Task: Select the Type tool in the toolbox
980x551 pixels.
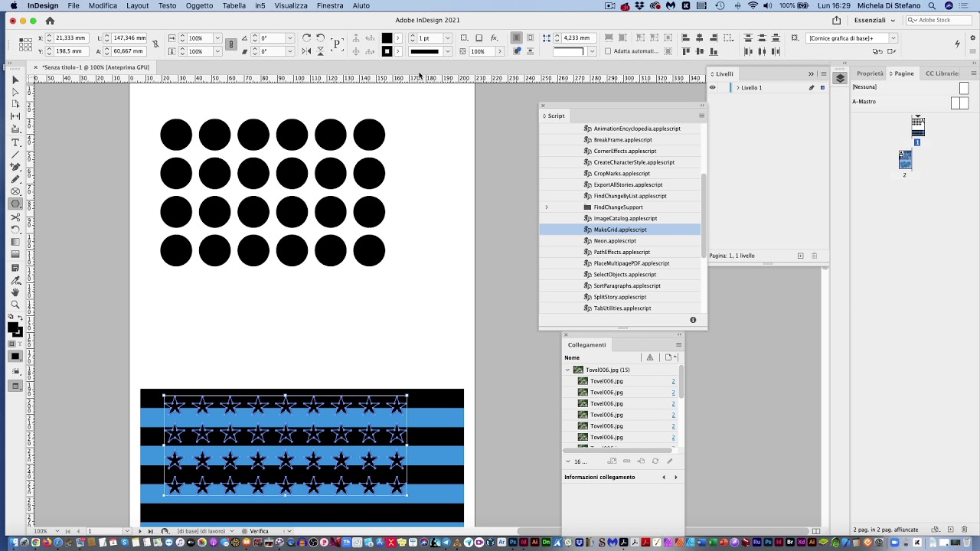Action: click(x=15, y=142)
